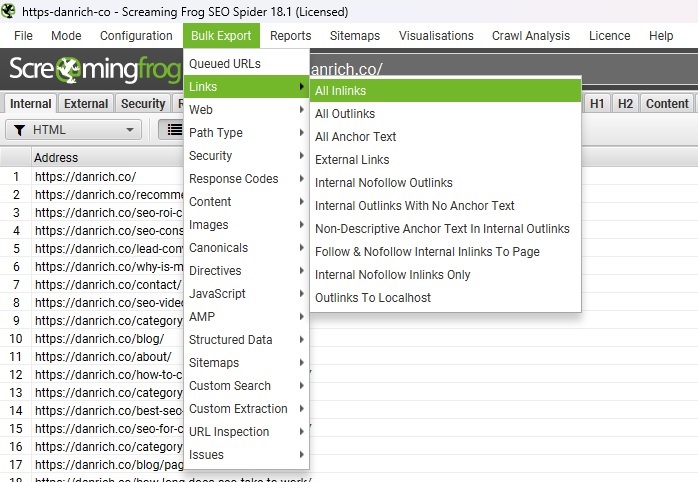Expand the Response Codes submenu
698x482 pixels.
(x=246, y=179)
